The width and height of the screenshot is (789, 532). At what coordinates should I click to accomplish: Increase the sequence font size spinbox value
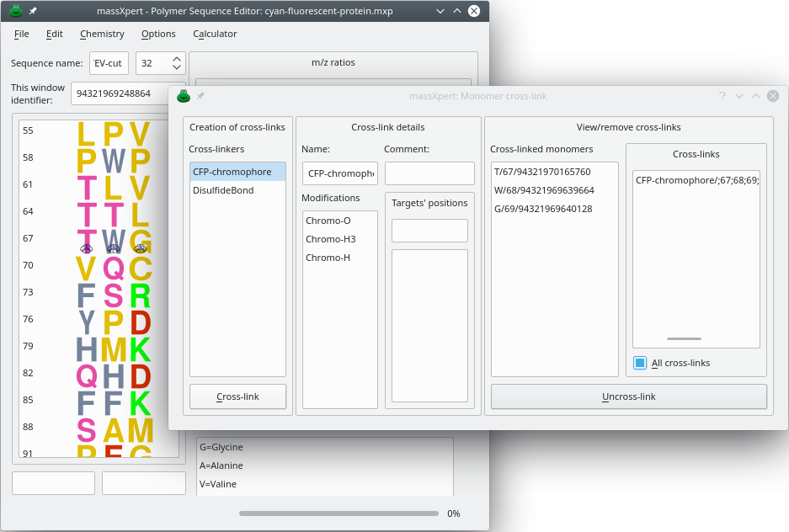177,59
